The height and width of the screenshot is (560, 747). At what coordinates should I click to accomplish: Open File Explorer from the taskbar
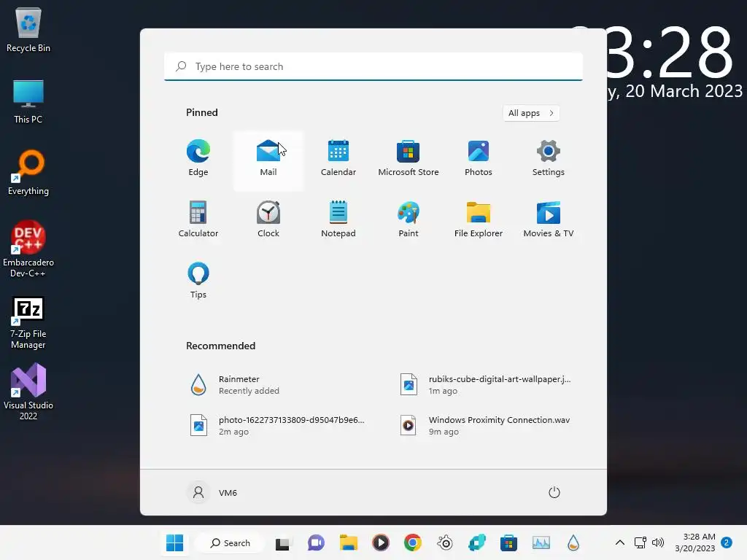tap(348, 542)
